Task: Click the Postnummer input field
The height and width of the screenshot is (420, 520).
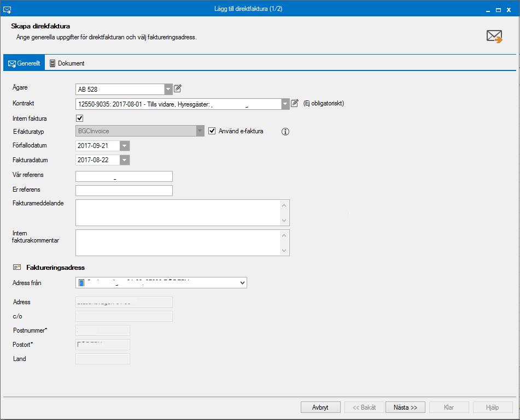Action: (x=103, y=330)
